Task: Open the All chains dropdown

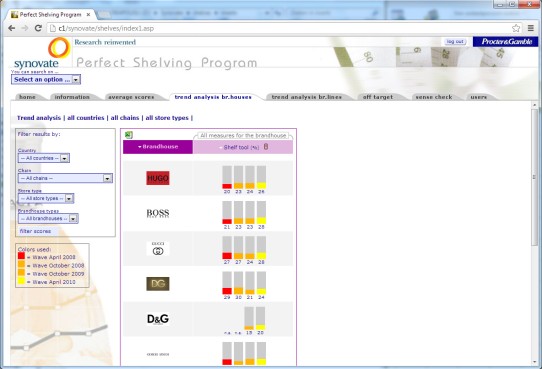Action: (65, 178)
